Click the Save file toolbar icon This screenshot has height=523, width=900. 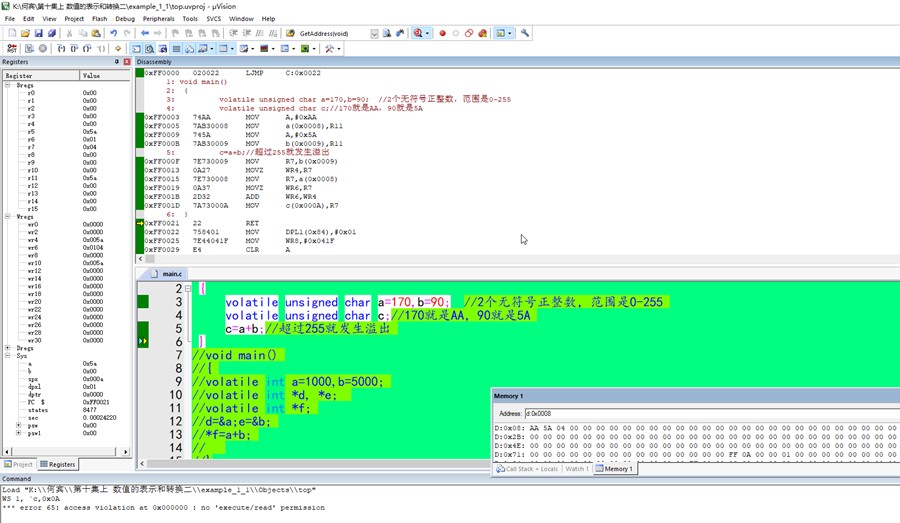pos(38,33)
